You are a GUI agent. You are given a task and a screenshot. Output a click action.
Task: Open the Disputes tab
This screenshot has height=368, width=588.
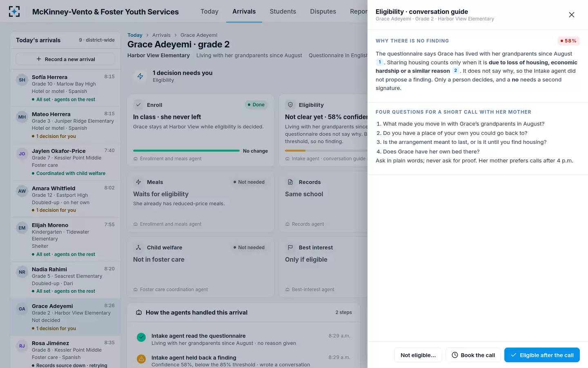click(323, 11)
